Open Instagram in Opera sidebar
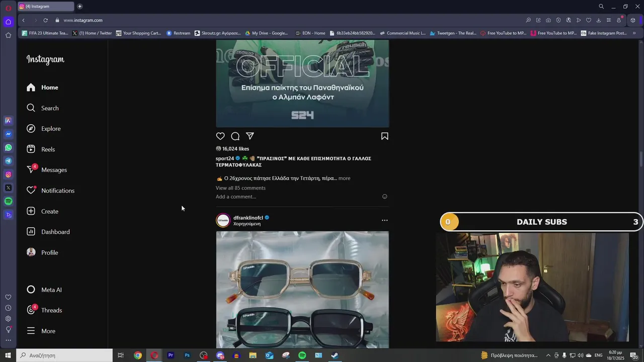The image size is (644, 362). point(8,174)
